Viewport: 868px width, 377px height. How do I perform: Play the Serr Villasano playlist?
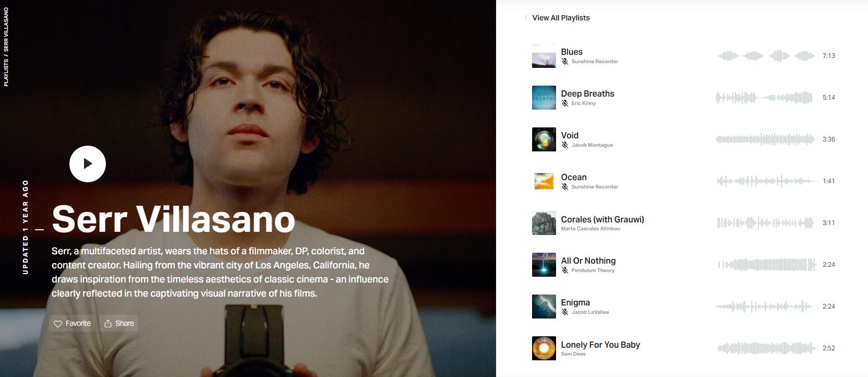[88, 164]
